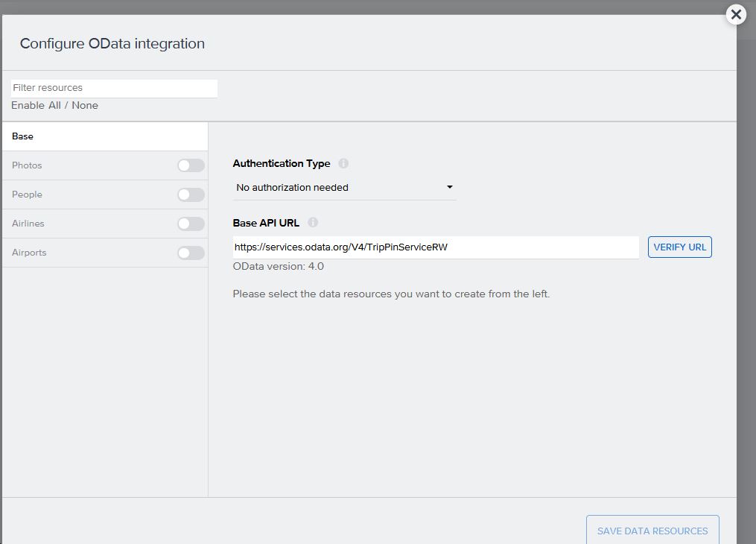Click the Authentication Type dropdown arrow
Image resolution: width=756 pixels, height=544 pixels.
pyautogui.click(x=450, y=188)
